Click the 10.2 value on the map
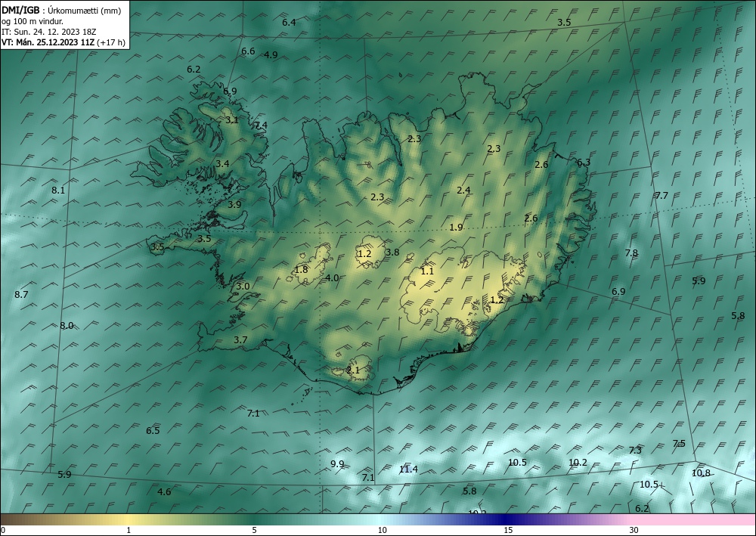 pos(578,463)
